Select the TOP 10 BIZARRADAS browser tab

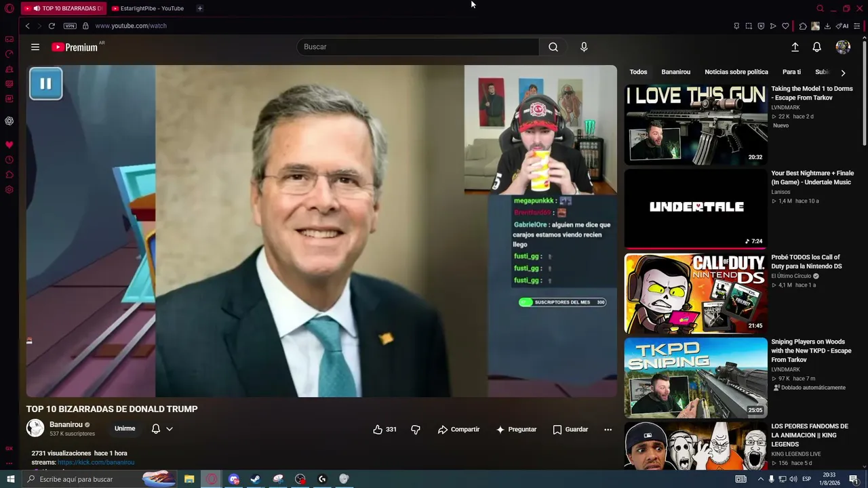pos(64,8)
